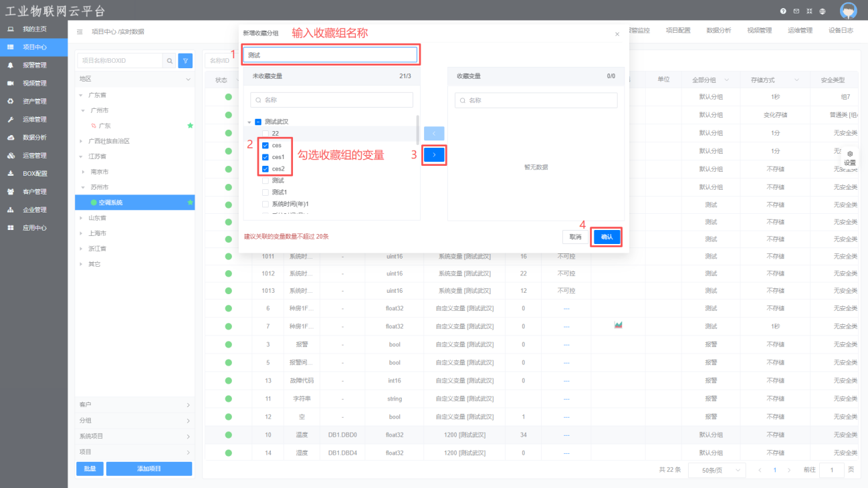Open the mail messages icon

(796, 11)
